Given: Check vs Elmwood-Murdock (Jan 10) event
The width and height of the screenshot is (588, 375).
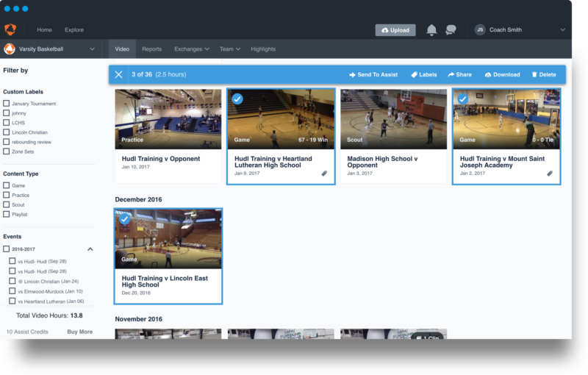Looking at the screenshot, I should coord(12,291).
